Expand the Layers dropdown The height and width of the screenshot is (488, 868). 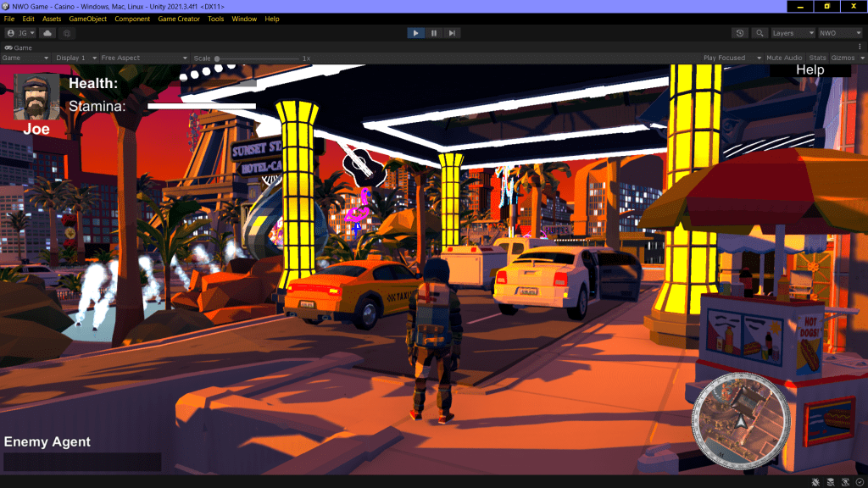[x=793, y=33]
